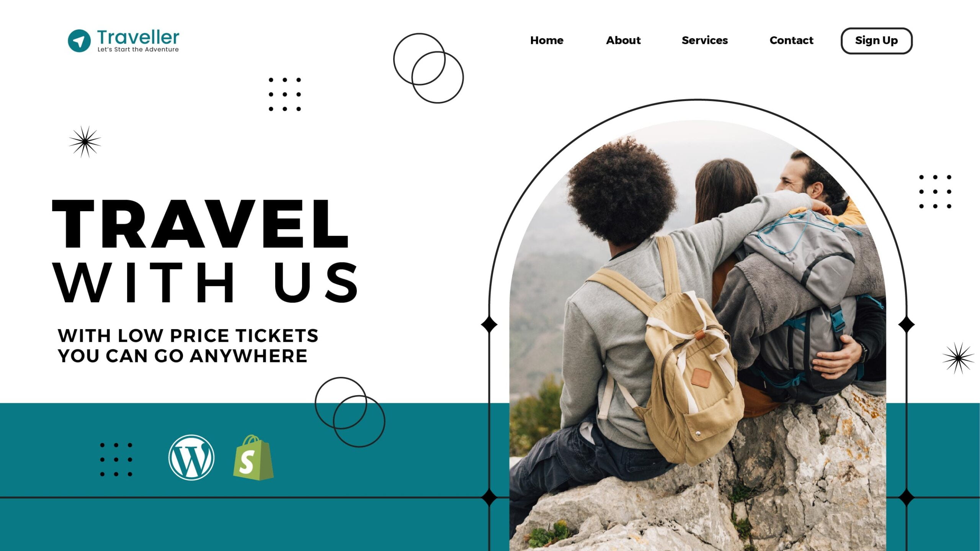Click the dot grid pattern top-right area
Viewport: 980px width, 551px height.
click(936, 192)
